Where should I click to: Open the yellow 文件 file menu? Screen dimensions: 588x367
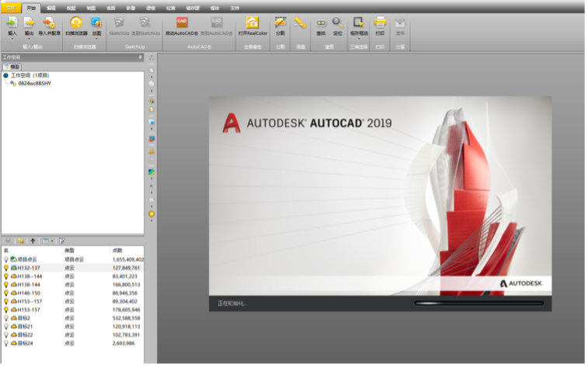(11, 8)
